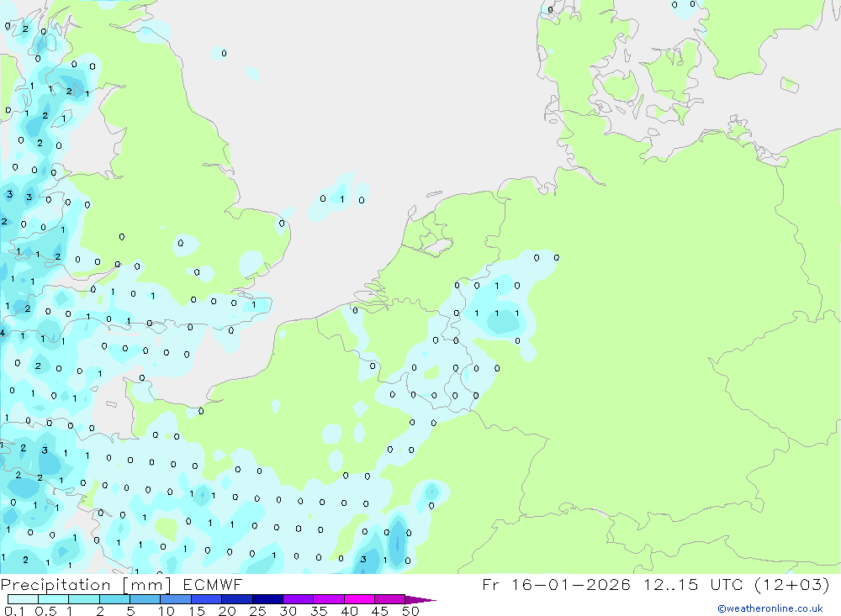Click the 40–45 mm legend color swatch
This screenshot has width=841, height=616.
(x=359, y=599)
